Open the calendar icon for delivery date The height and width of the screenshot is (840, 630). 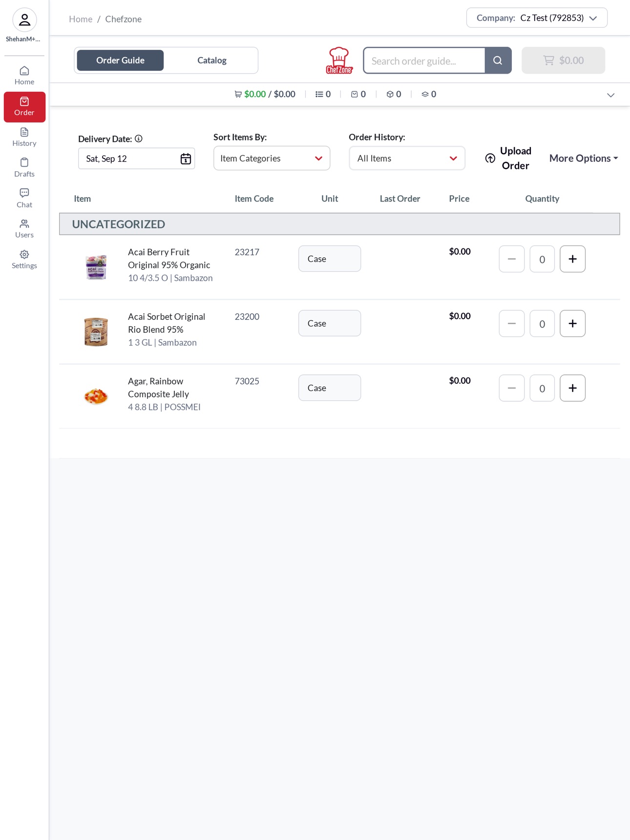coord(186,159)
